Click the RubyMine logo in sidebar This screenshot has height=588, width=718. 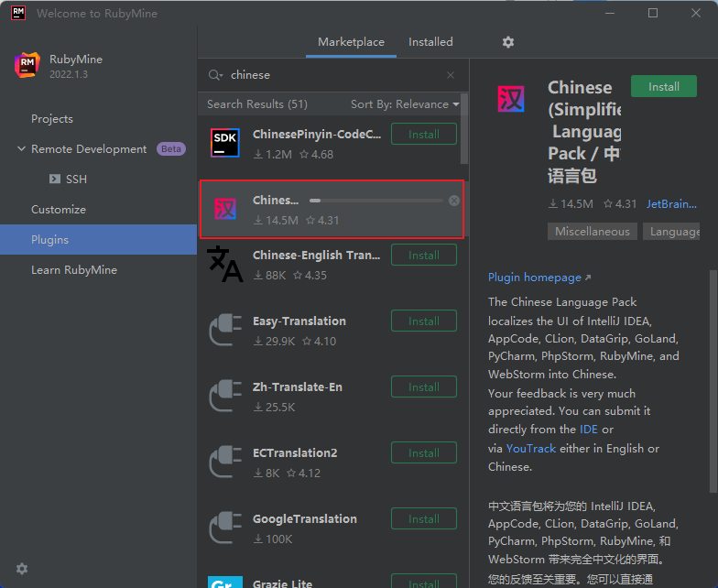point(27,65)
